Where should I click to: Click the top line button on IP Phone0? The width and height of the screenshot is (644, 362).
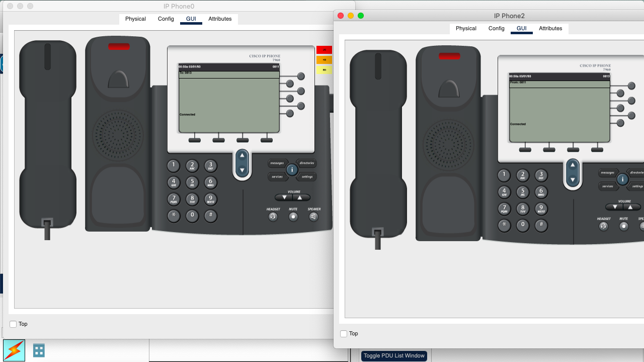(301, 76)
